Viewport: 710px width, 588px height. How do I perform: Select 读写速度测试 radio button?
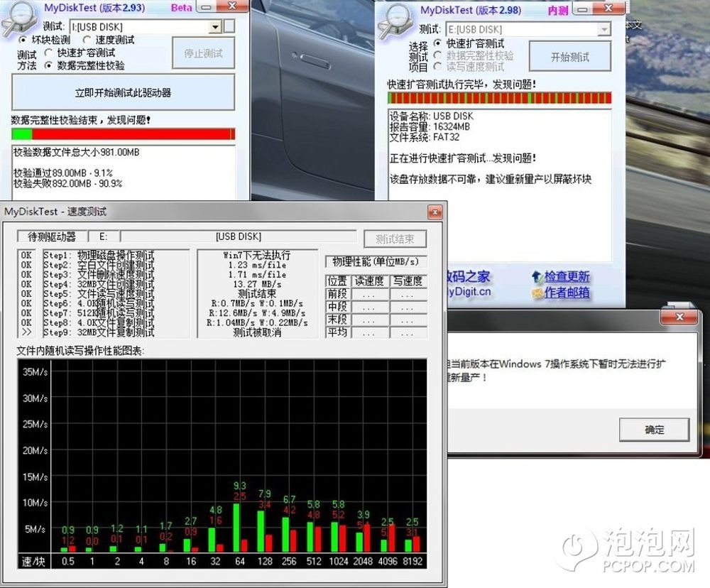(437, 67)
